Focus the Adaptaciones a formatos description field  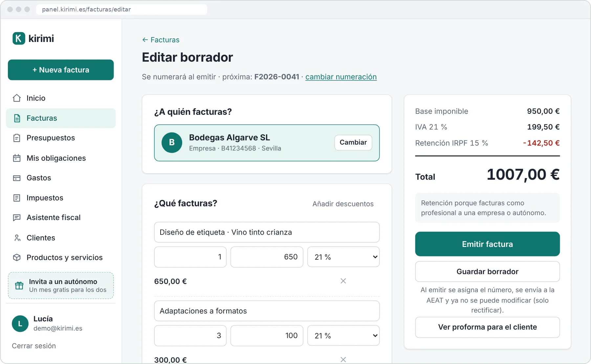[267, 311]
